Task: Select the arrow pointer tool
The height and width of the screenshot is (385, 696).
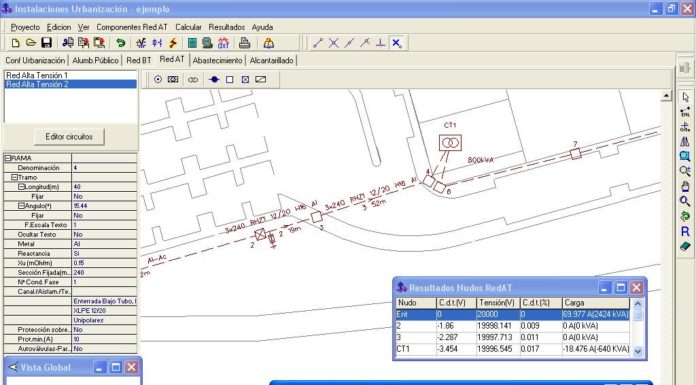Action: click(x=685, y=97)
